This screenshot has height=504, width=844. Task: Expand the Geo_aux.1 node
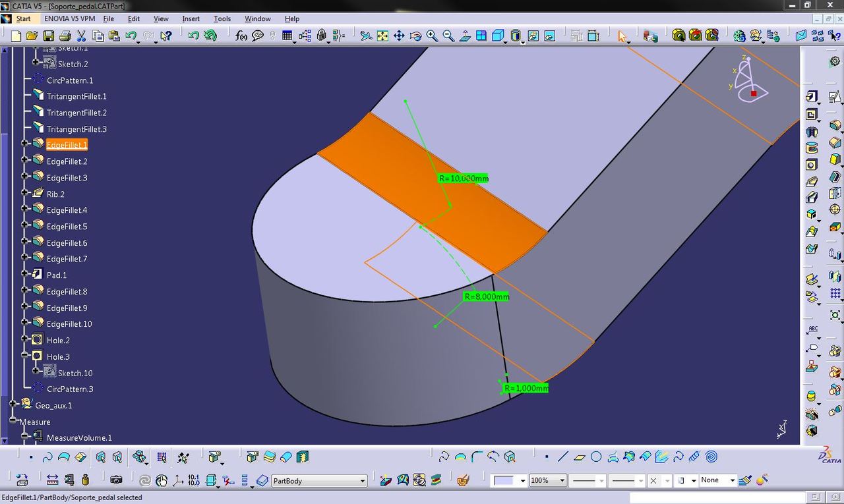13,404
